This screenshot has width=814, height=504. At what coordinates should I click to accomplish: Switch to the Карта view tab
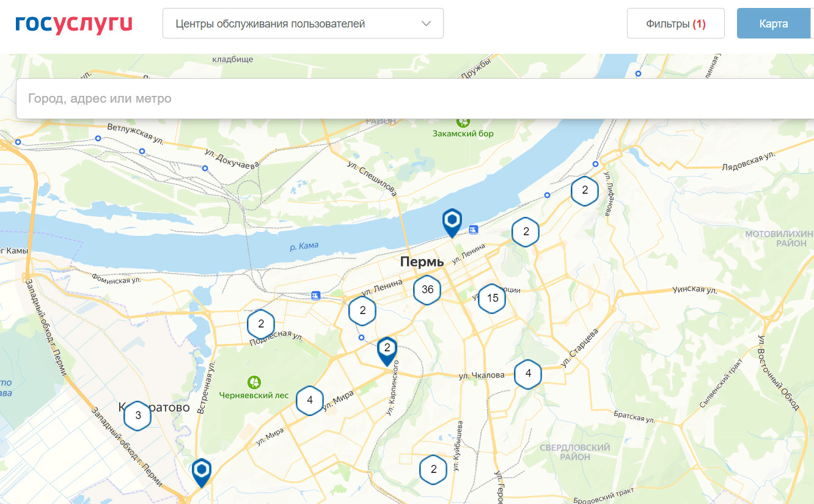click(x=773, y=24)
